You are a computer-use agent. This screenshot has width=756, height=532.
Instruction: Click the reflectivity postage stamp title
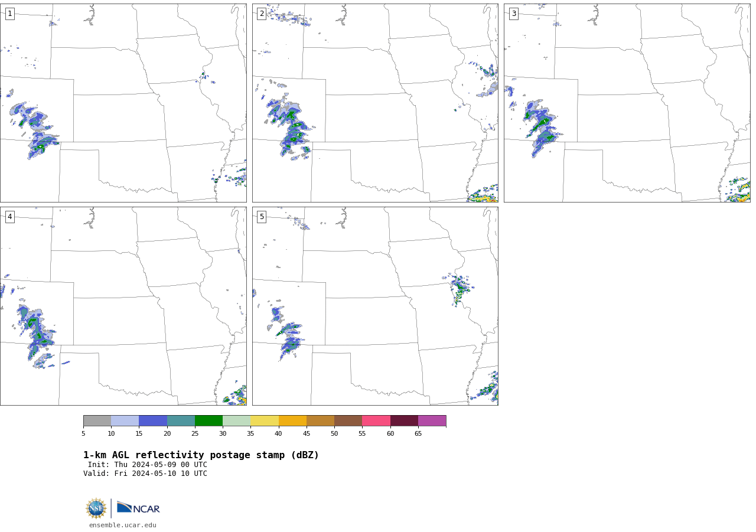tap(201, 455)
